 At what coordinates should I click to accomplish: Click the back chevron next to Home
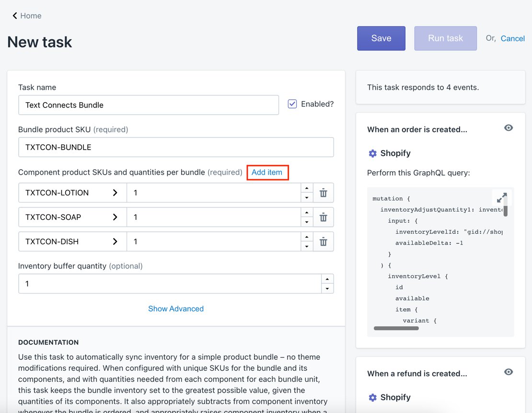(x=15, y=16)
